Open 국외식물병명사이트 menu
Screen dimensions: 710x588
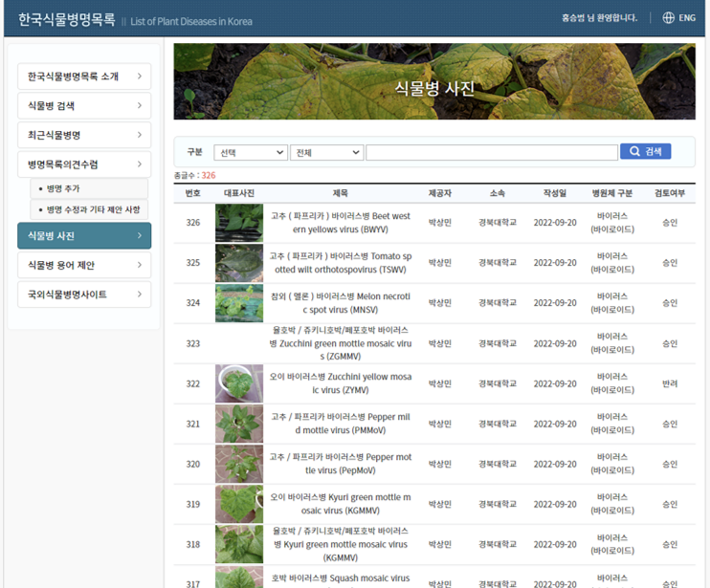(84, 294)
